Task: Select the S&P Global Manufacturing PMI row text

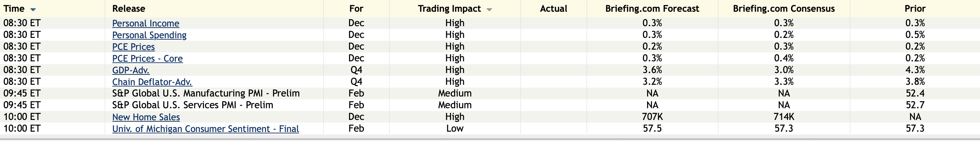Action: tap(206, 93)
